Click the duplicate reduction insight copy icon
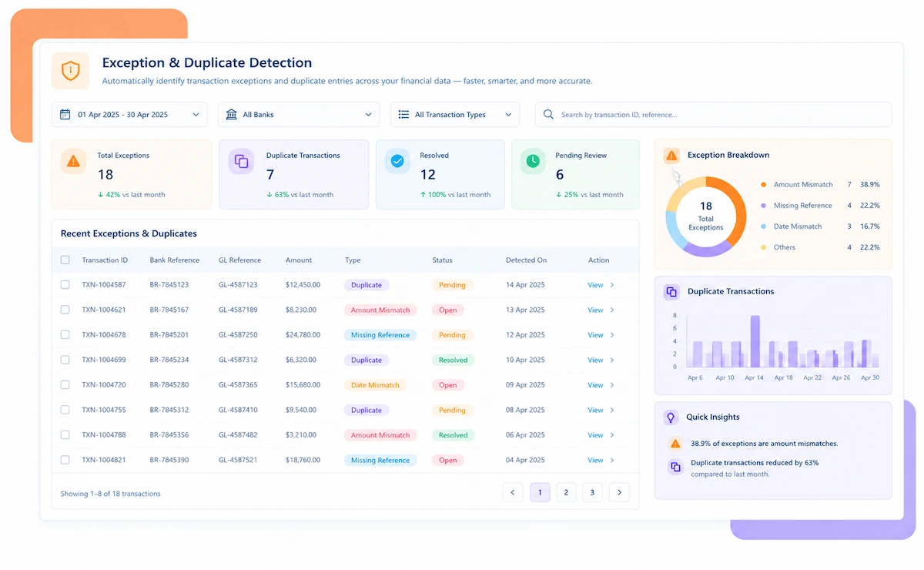The height and width of the screenshot is (570, 924). pyautogui.click(x=675, y=467)
